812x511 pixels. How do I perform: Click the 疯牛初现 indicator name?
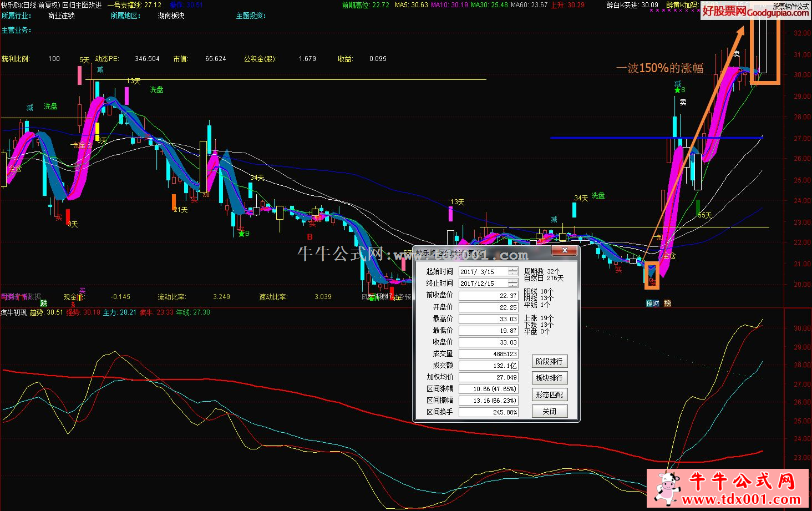tap(13, 313)
